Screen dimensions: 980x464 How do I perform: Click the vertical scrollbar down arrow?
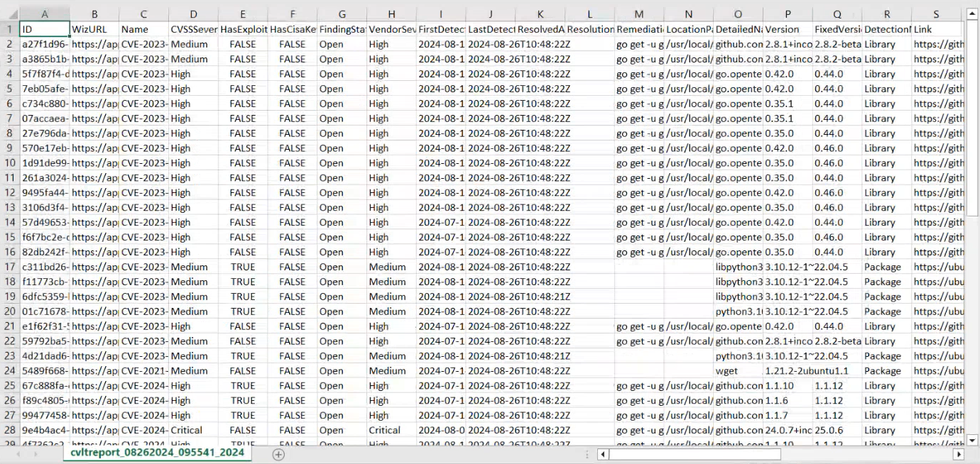pos(973,440)
